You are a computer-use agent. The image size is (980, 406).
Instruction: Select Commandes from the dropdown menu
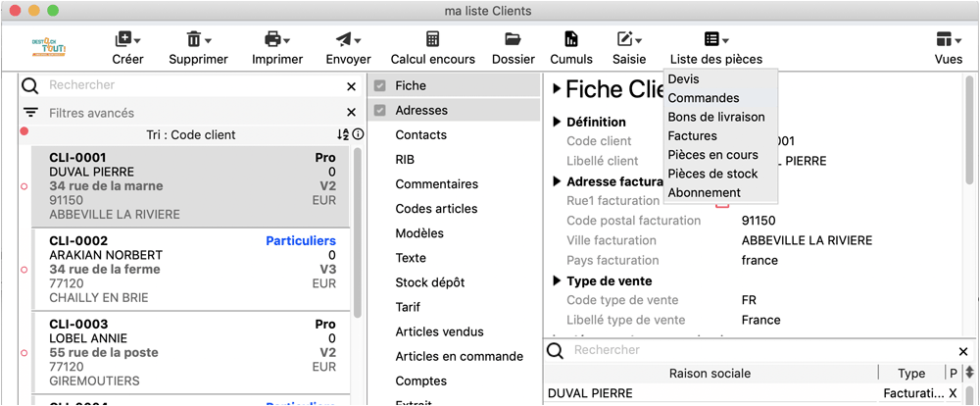pos(720,98)
